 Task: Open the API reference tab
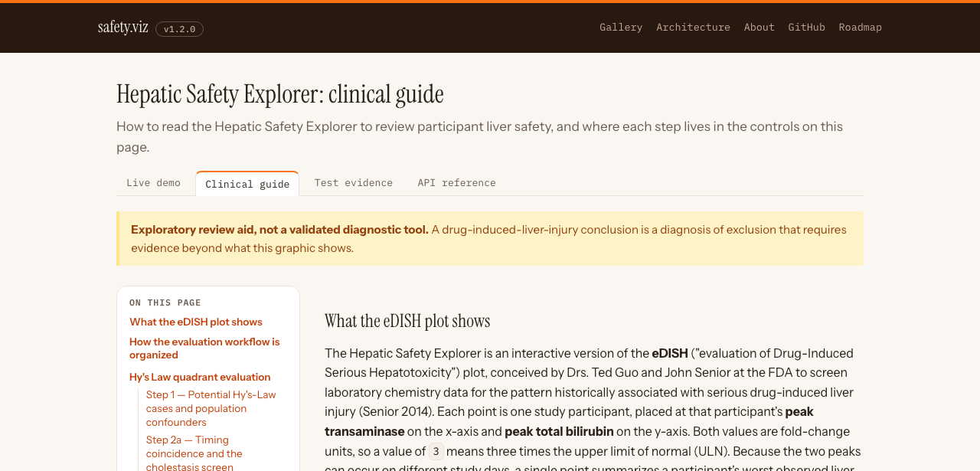(457, 183)
